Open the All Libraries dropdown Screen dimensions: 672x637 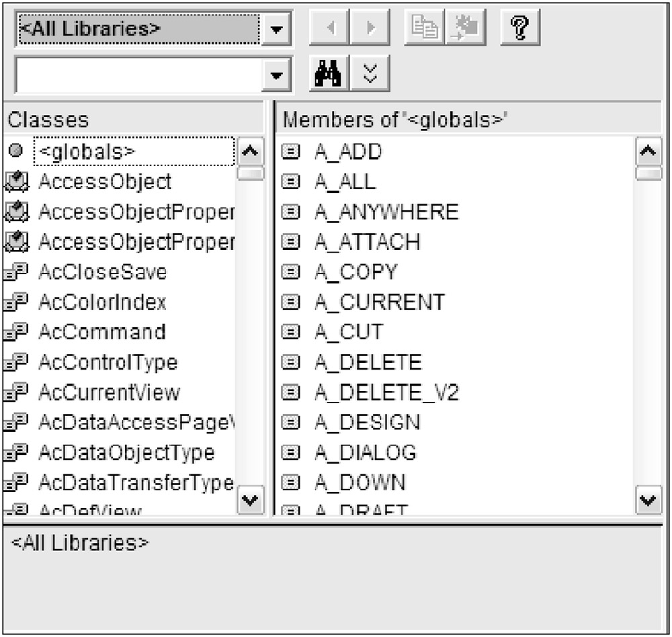click(276, 30)
